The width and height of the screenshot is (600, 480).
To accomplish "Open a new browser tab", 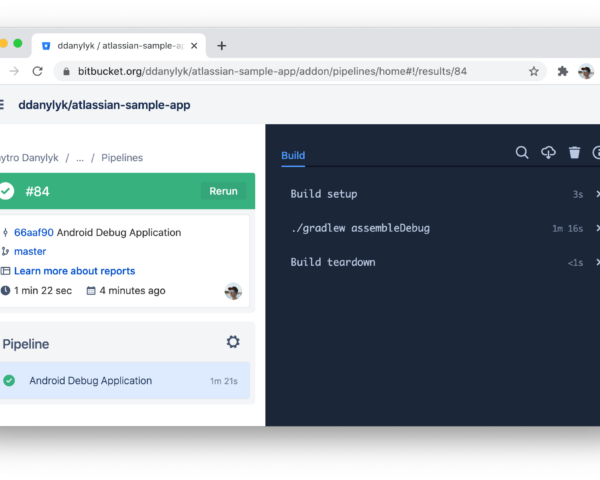I will coord(222,45).
